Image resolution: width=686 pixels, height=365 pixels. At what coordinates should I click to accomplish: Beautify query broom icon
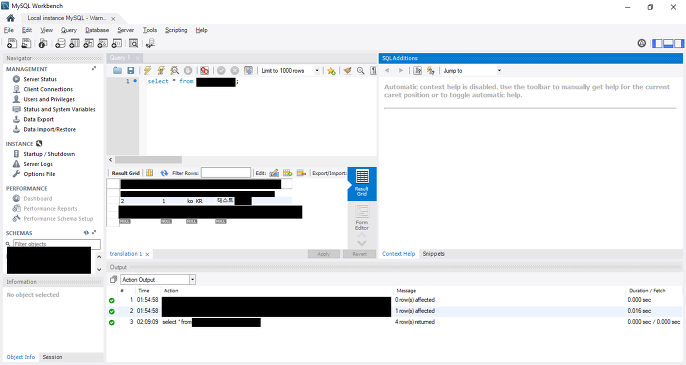(347, 70)
